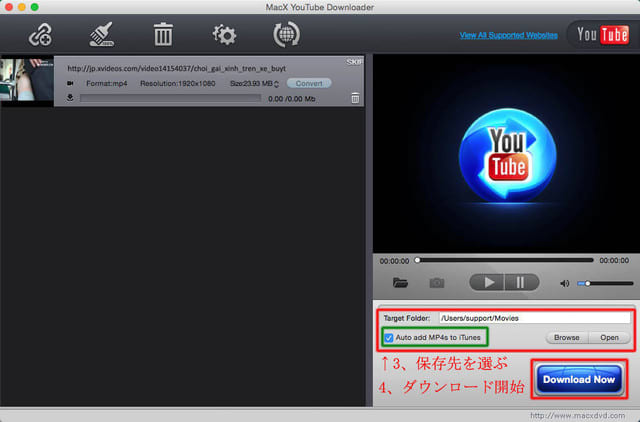The width and height of the screenshot is (640, 422).
Task: Click the Clear list brush icon
Action: click(101, 34)
